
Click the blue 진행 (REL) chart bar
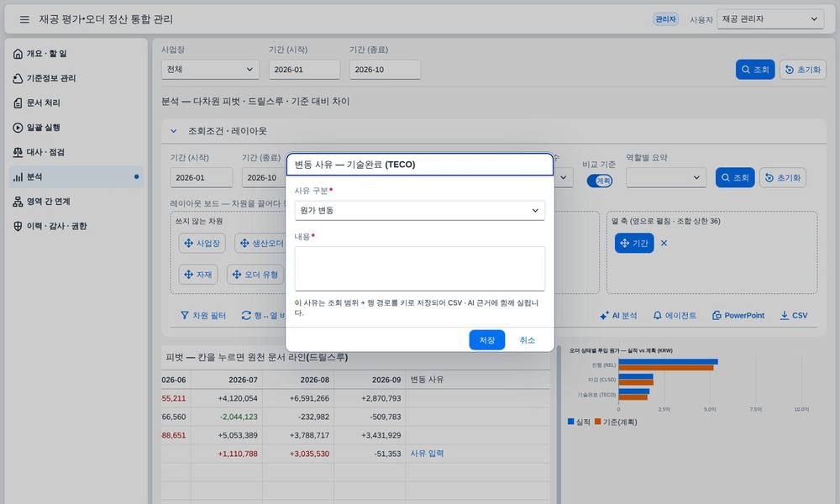tap(668, 361)
